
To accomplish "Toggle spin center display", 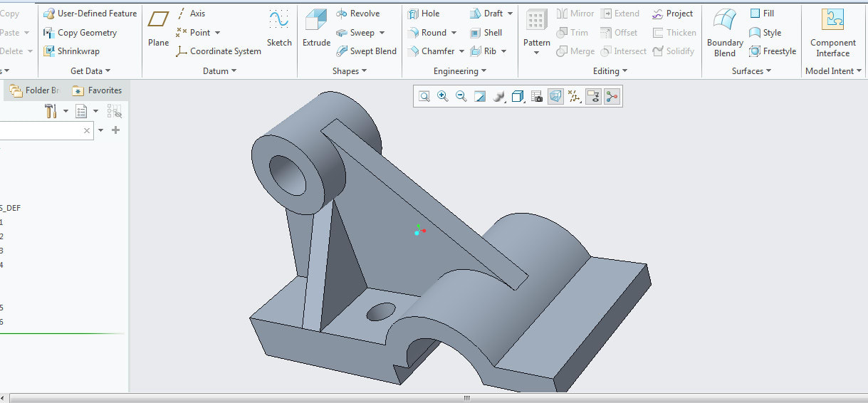I will 611,97.
